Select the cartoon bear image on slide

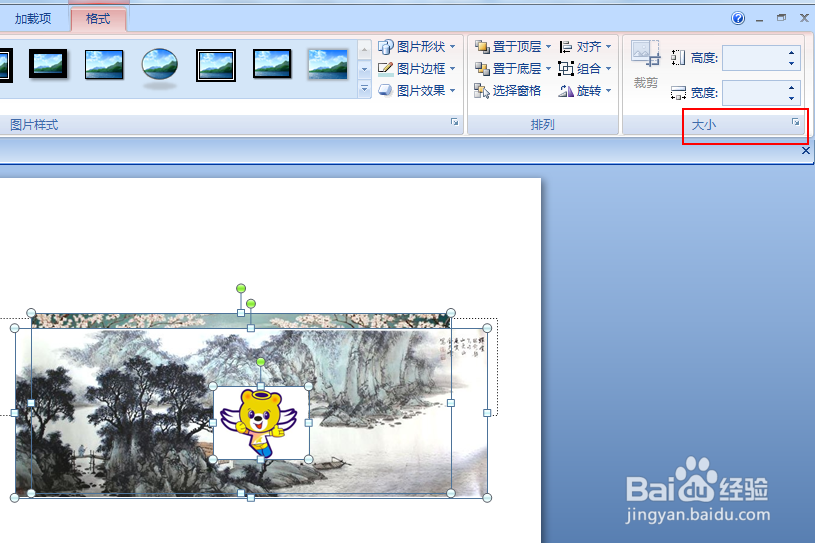click(261, 423)
